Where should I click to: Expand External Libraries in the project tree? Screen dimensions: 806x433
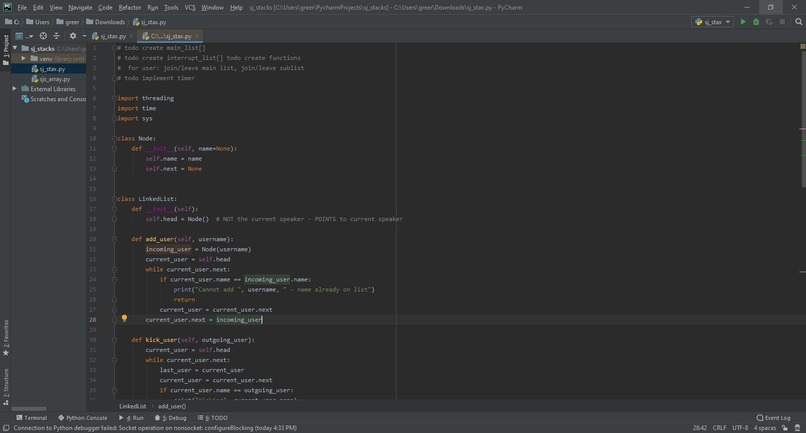[15, 89]
